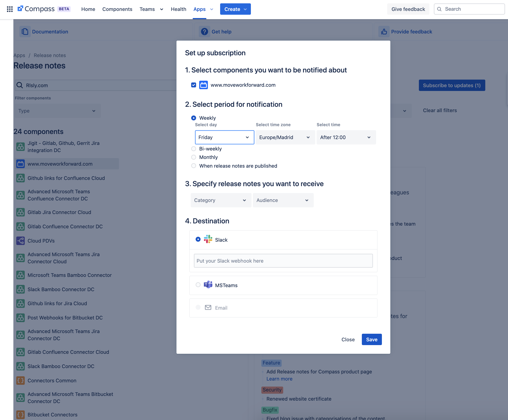Click the Slack logo icon
This screenshot has height=420, width=508.
coord(208,239)
